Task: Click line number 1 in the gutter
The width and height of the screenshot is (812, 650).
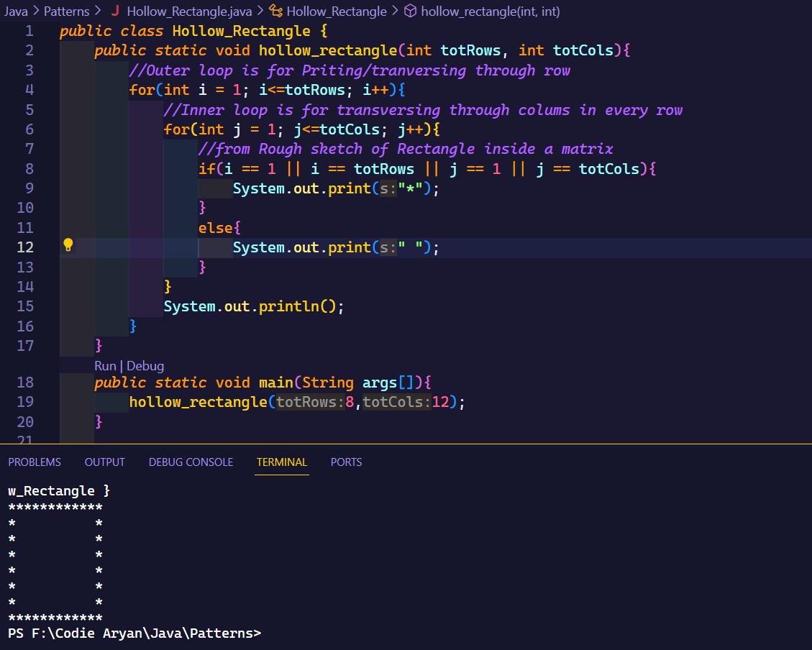Action: (29, 31)
